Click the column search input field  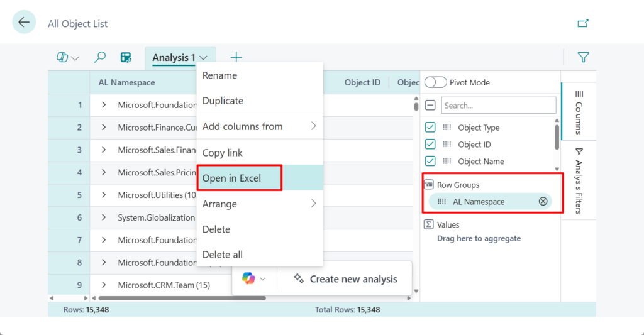point(498,105)
